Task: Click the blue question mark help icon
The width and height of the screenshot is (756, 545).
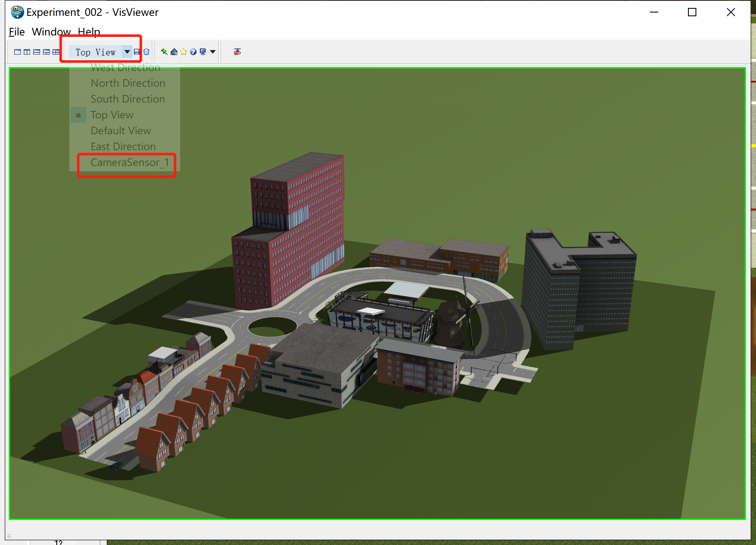Action: pos(193,52)
